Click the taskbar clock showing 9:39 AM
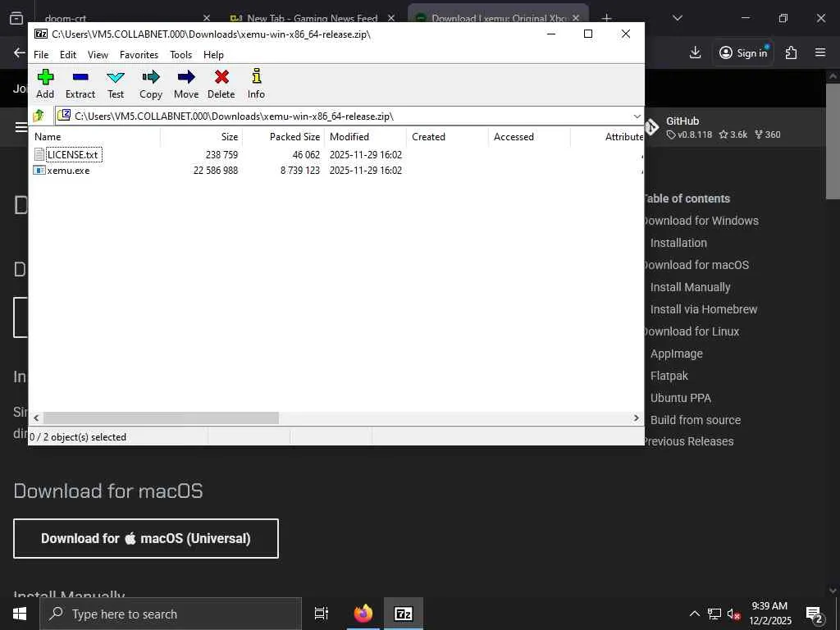 [x=769, y=614]
